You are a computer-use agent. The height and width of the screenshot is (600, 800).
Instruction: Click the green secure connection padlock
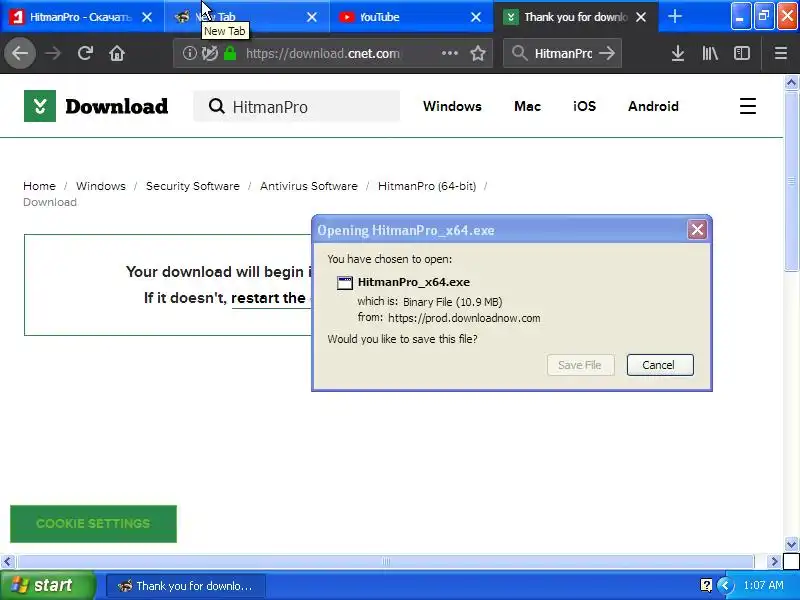230,53
